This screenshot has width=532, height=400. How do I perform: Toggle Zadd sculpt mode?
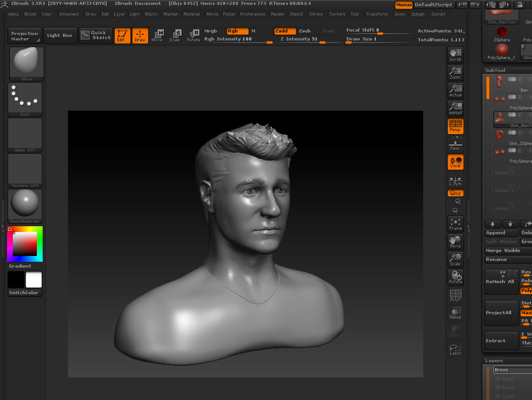click(x=285, y=31)
